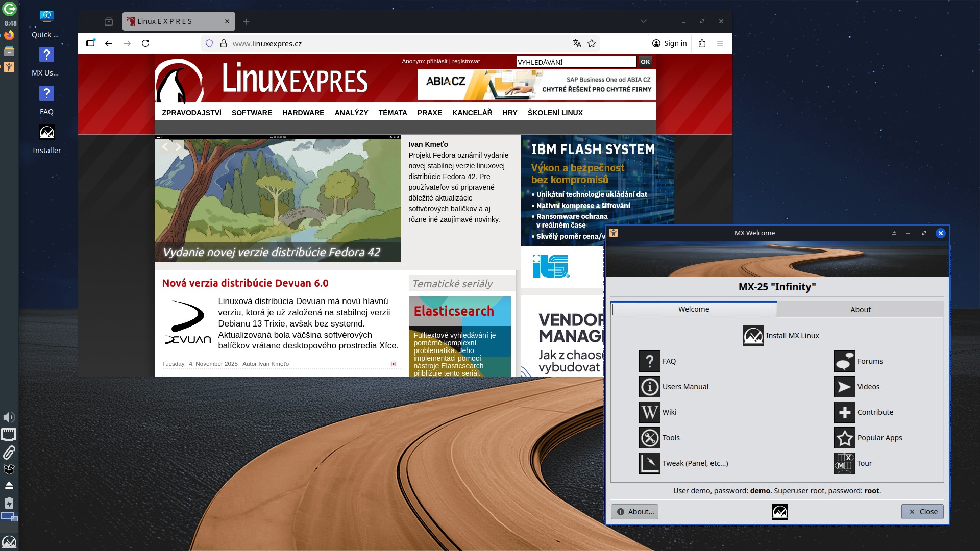
Task: Open the Users Manual icon
Action: point(649,387)
